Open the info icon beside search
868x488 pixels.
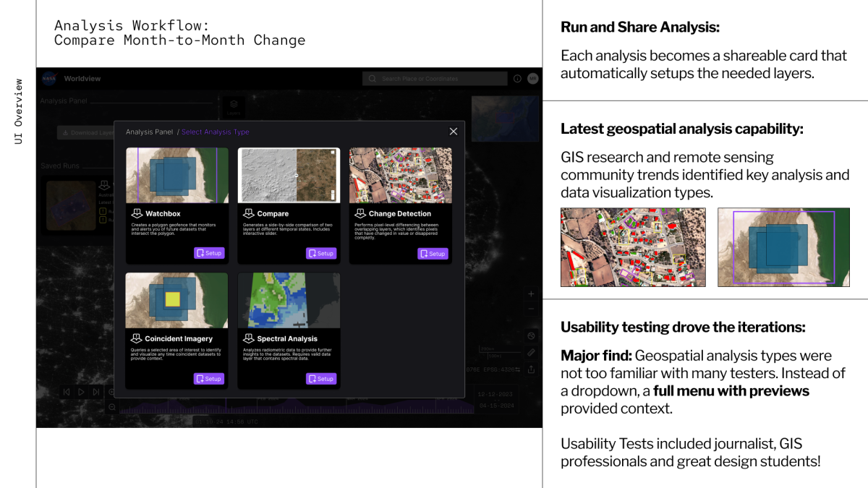[517, 79]
